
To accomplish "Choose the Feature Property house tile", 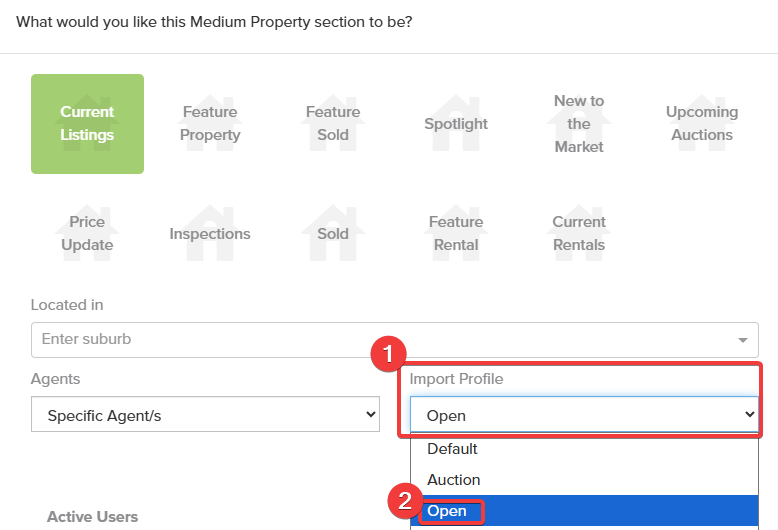I will pos(210,124).
